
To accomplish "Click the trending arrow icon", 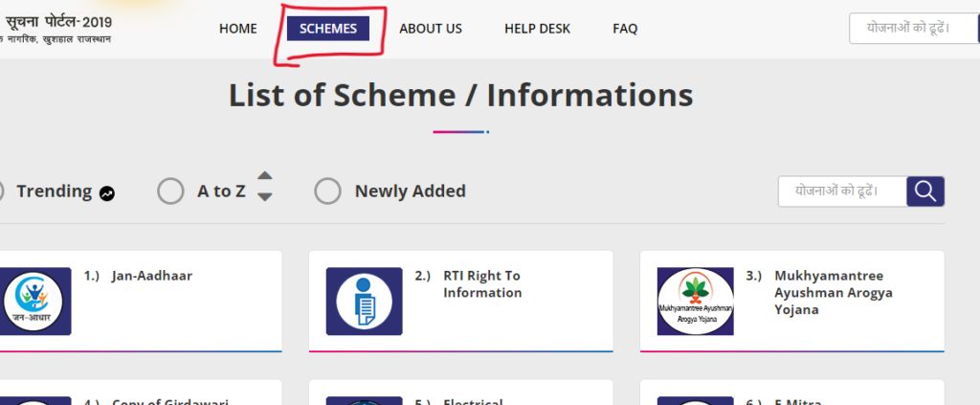I will 107,192.
